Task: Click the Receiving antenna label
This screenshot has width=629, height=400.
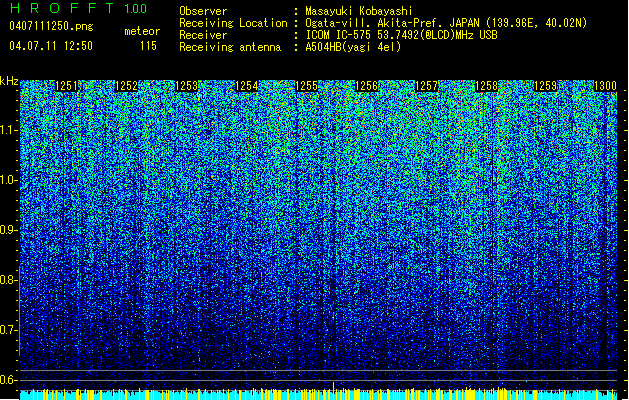Action: point(230,47)
